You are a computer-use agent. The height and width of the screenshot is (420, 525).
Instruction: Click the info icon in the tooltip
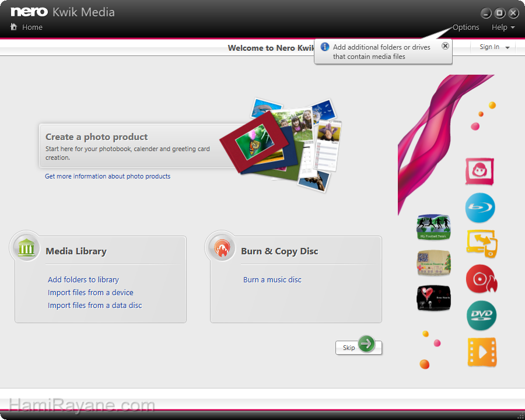click(324, 47)
